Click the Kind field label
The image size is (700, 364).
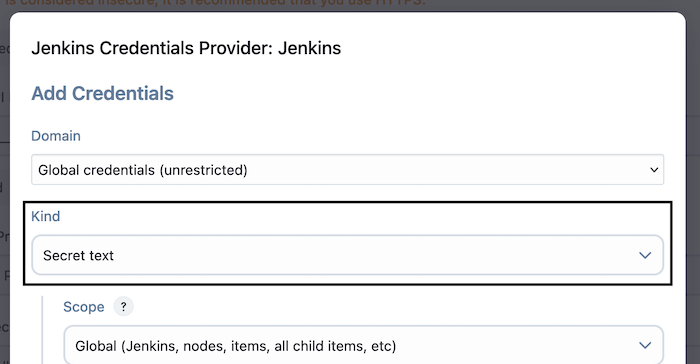click(x=46, y=216)
